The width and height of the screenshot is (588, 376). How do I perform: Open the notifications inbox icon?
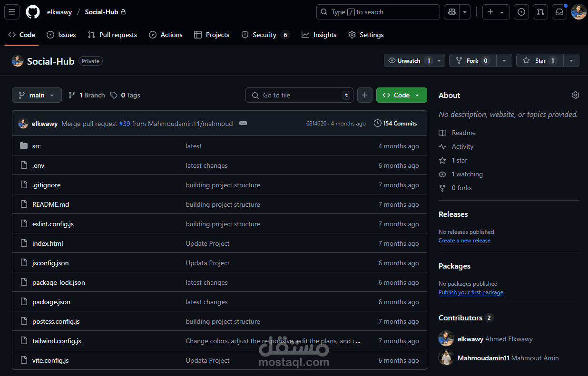[559, 12]
